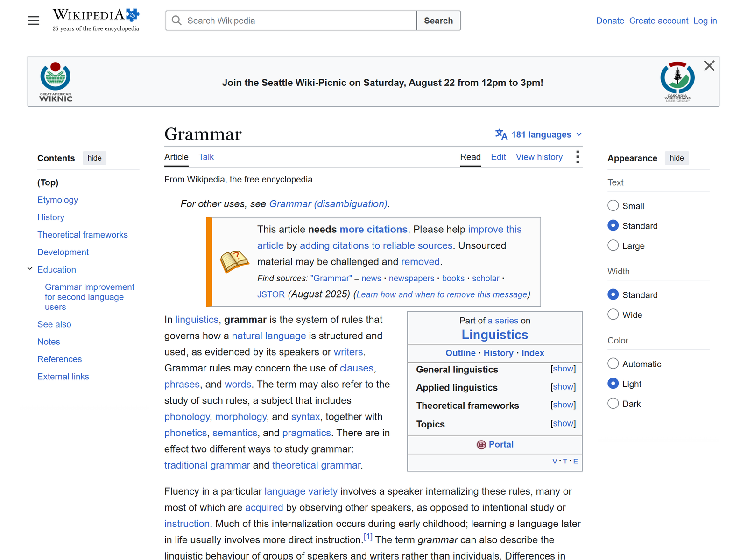Jump to Development section

(63, 252)
